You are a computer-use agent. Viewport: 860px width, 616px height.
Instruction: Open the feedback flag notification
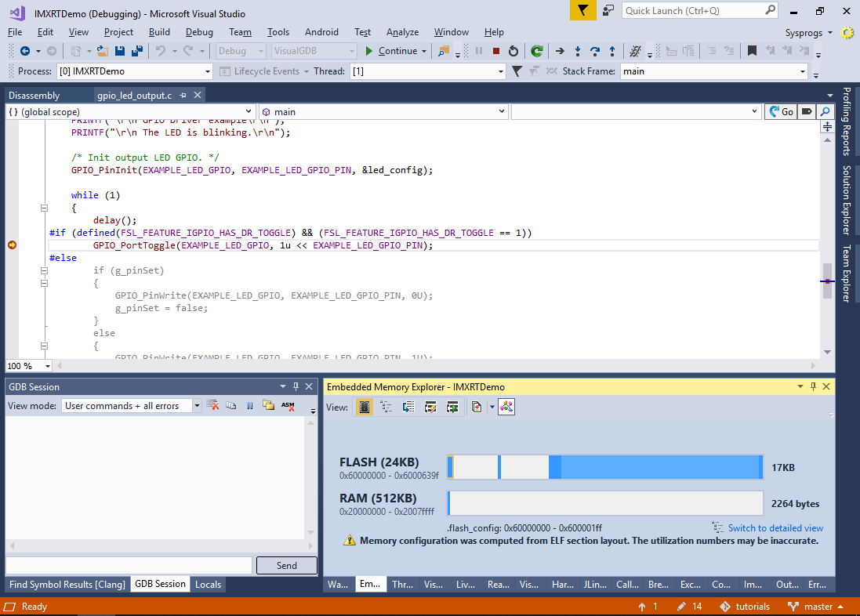[582, 10]
